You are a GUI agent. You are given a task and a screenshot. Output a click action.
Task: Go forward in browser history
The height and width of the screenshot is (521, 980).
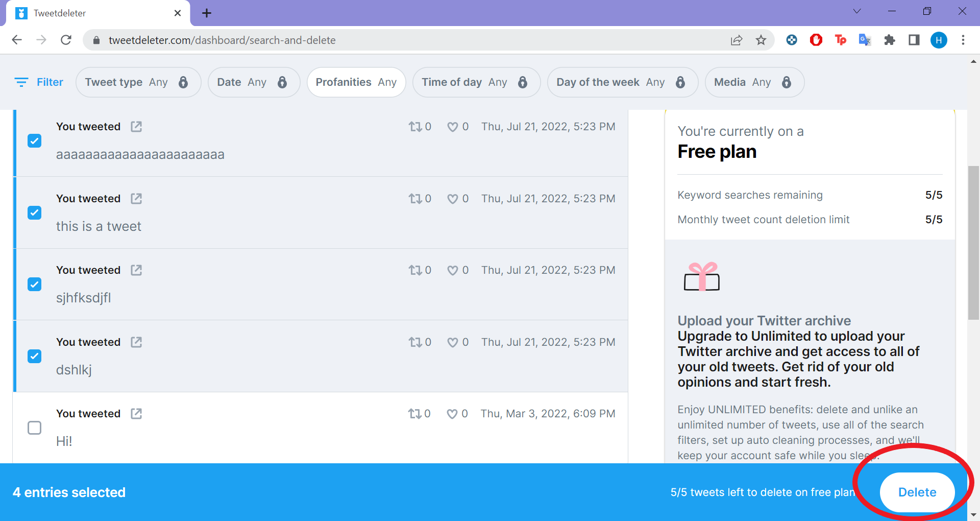click(41, 40)
